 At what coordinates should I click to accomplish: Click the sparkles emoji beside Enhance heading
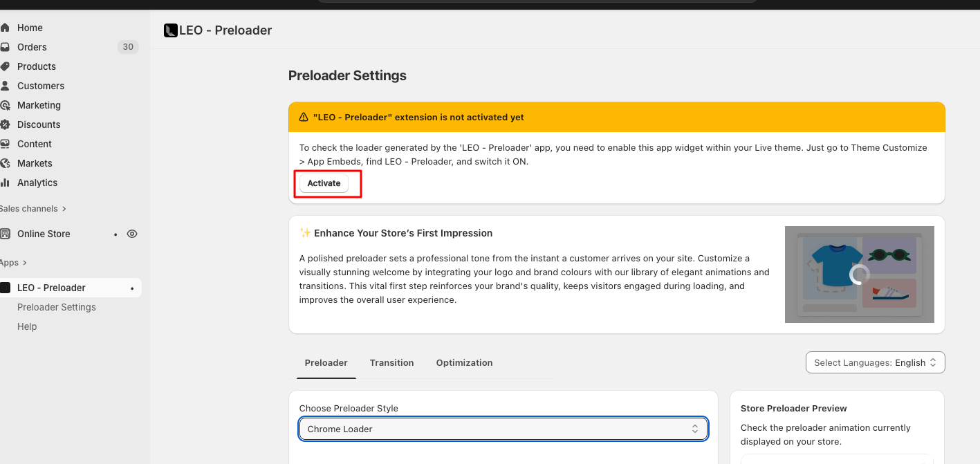click(x=305, y=233)
